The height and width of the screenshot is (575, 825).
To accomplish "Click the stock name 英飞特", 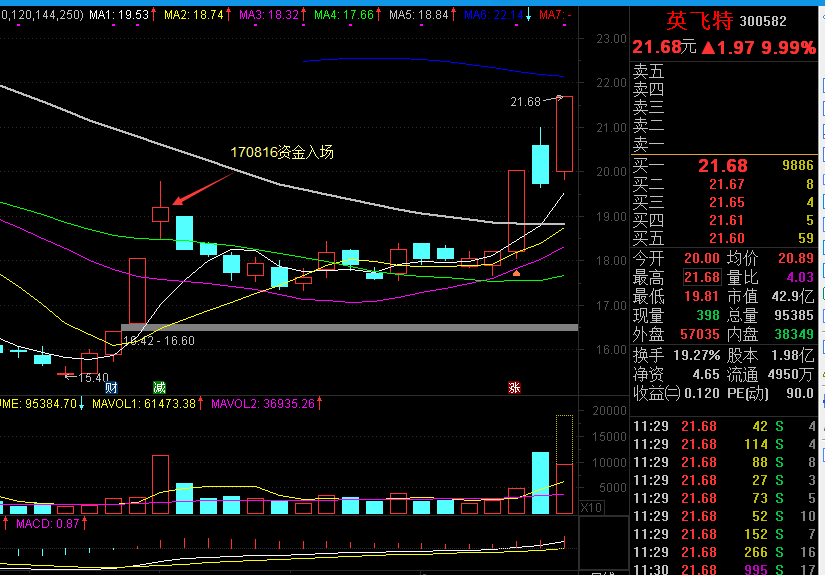I will point(699,21).
